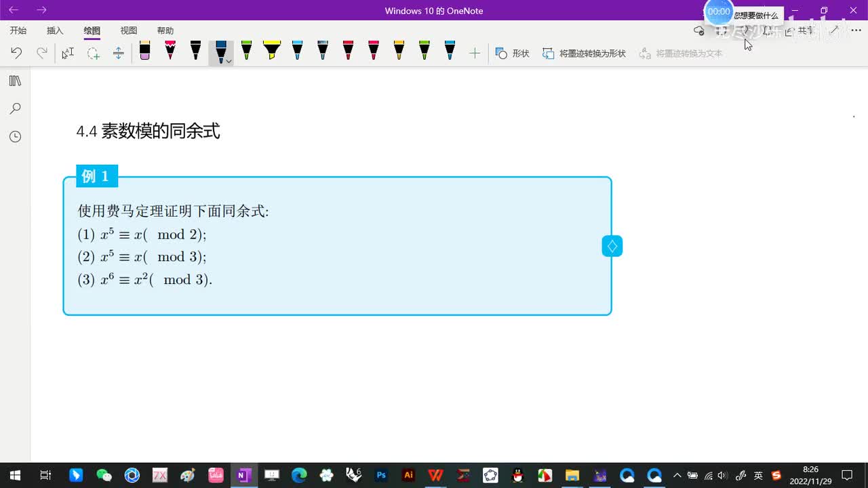The image size is (868, 488).
Task: Select the green pen beside the yellow highlighter
Action: tap(246, 51)
